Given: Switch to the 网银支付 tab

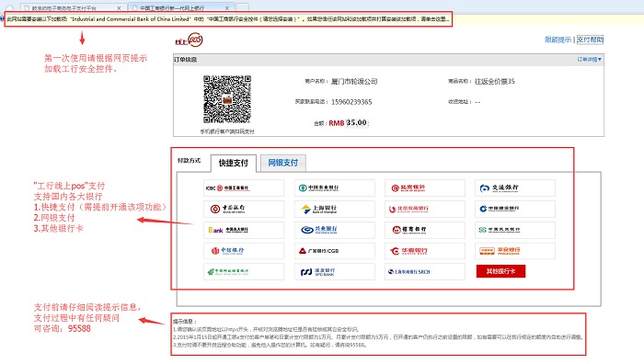Looking at the screenshot, I should [x=283, y=163].
